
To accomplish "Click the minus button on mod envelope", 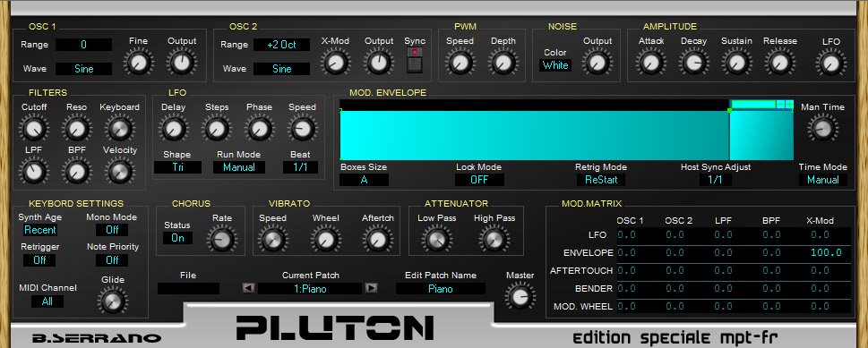I will [x=780, y=104].
